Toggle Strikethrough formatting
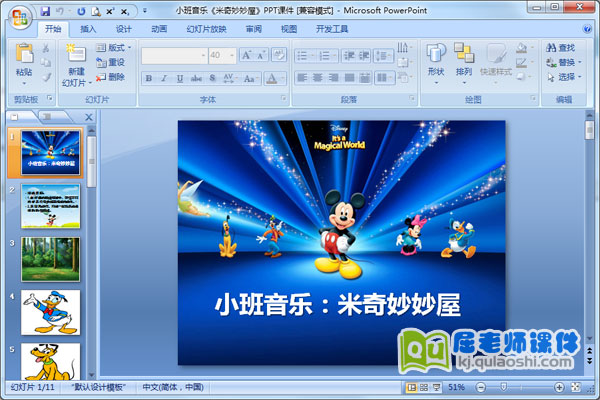Image resolution: width=600 pixels, height=400 pixels. click(196, 78)
